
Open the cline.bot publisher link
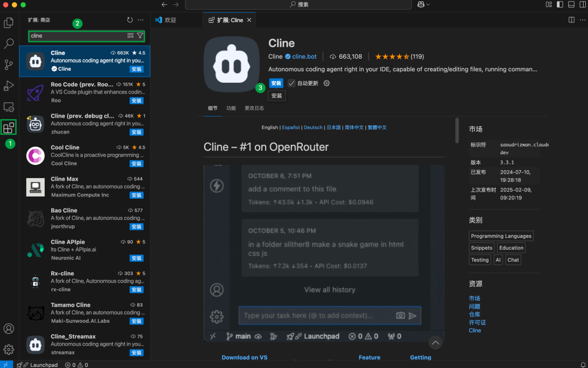[x=304, y=57]
